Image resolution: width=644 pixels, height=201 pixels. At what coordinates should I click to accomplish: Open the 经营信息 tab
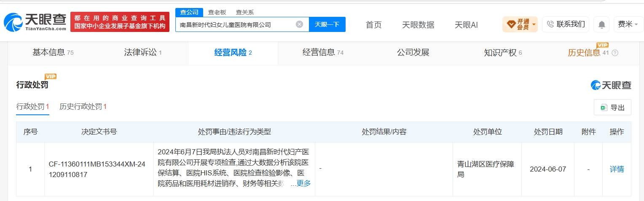(x=323, y=53)
